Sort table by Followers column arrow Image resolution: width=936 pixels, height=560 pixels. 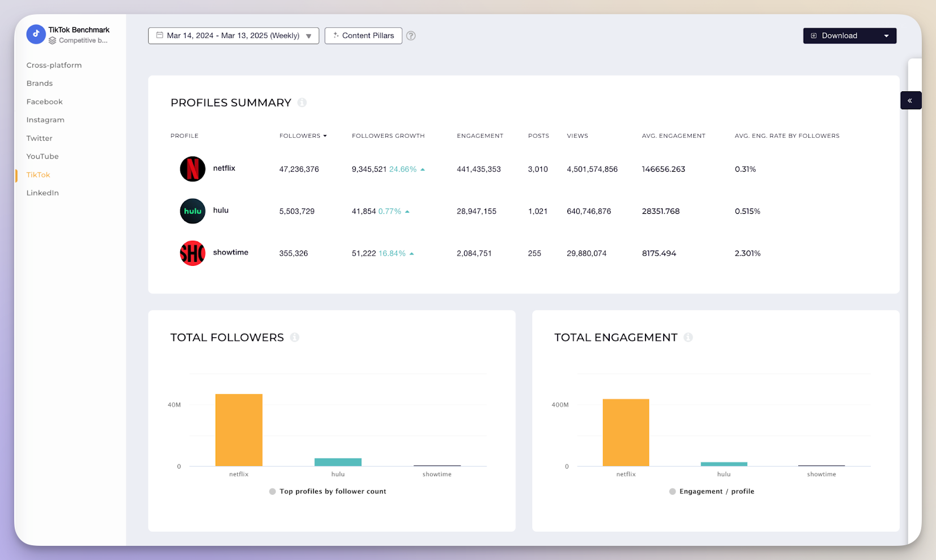coord(325,136)
